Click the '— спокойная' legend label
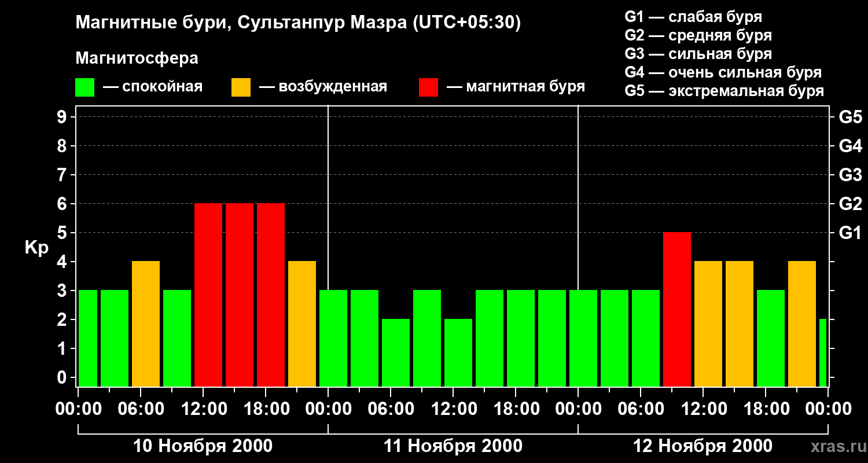Viewport: 868px width, 463px height. pos(153,87)
